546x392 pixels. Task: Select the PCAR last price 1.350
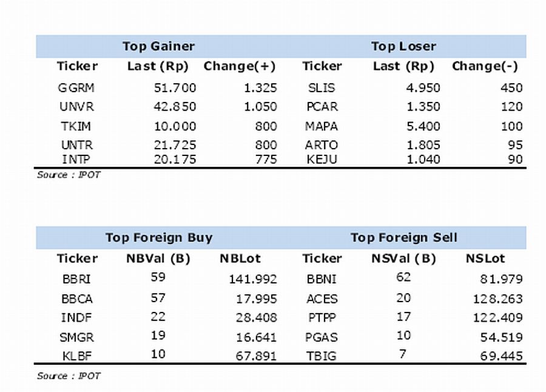coord(423,107)
